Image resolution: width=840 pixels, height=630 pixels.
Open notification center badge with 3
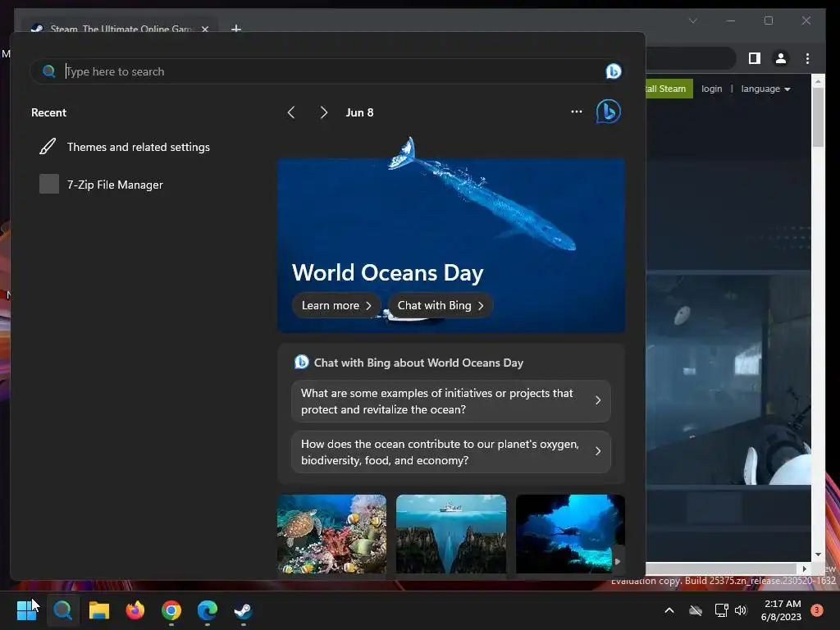[x=817, y=610]
